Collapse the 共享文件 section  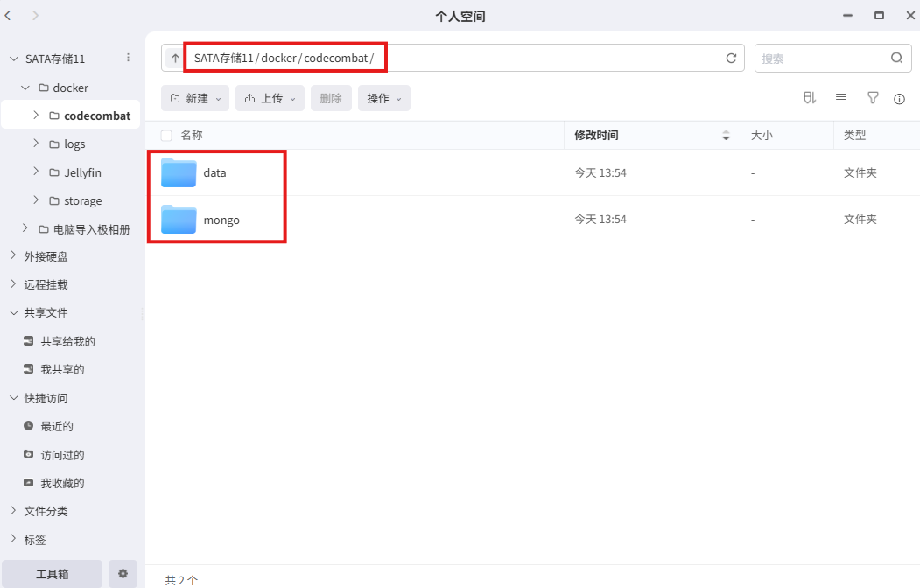[x=13, y=312]
